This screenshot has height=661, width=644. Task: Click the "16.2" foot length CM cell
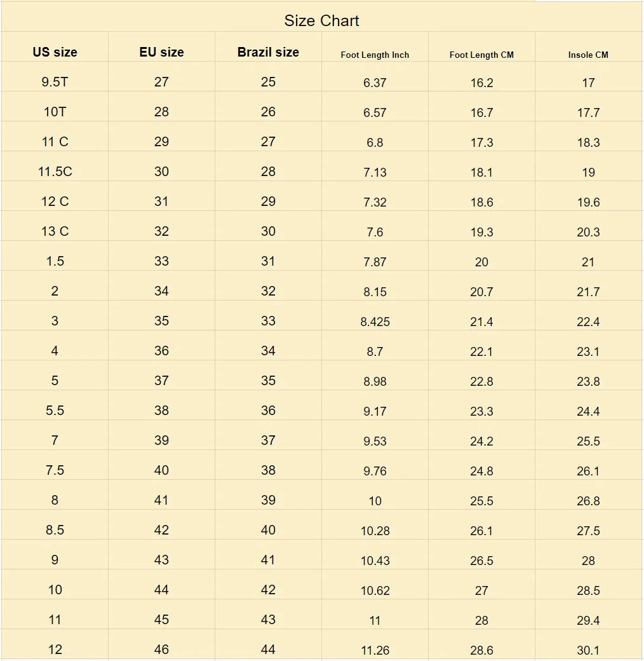point(481,83)
